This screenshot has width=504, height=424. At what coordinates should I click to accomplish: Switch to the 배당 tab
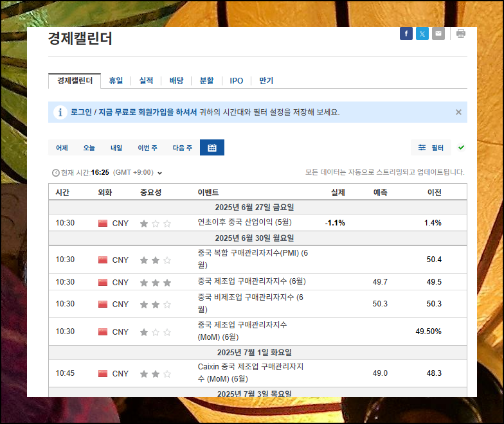point(176,81)
